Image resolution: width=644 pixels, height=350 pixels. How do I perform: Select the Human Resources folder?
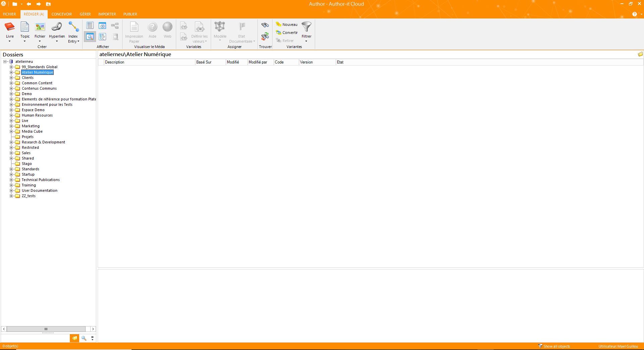37,115
